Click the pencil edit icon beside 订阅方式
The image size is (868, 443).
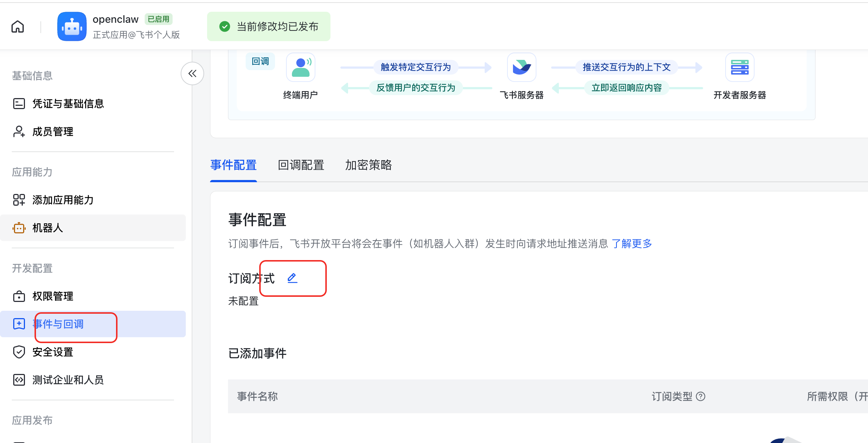click(x=292, y=278)
